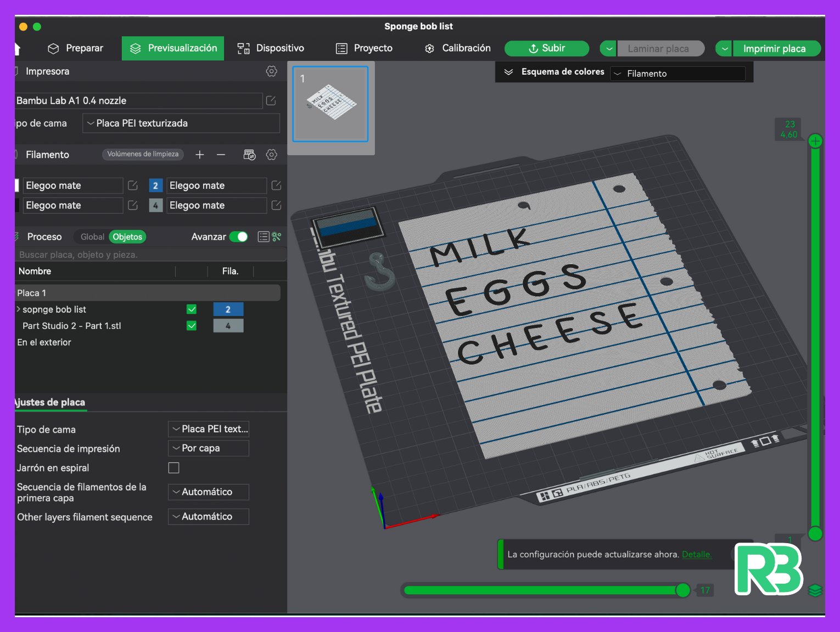
Task: Open the Esquema de colores Filamento dropdown
Action: (678, 74)
